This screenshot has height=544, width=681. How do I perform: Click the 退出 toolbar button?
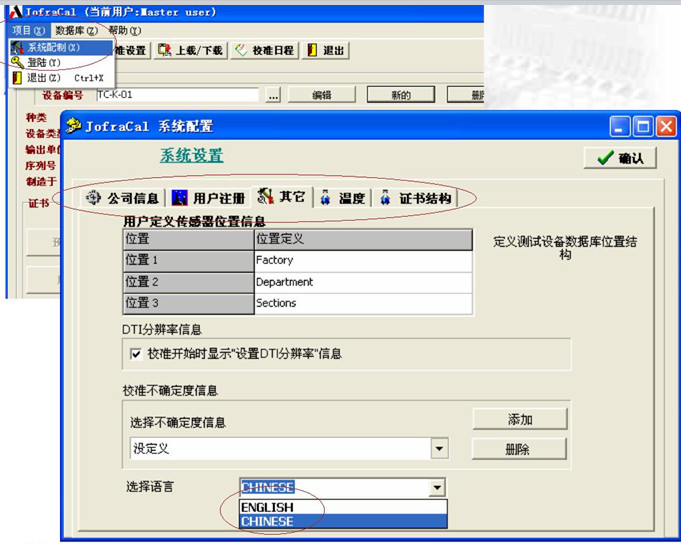(x=326, y=50)
